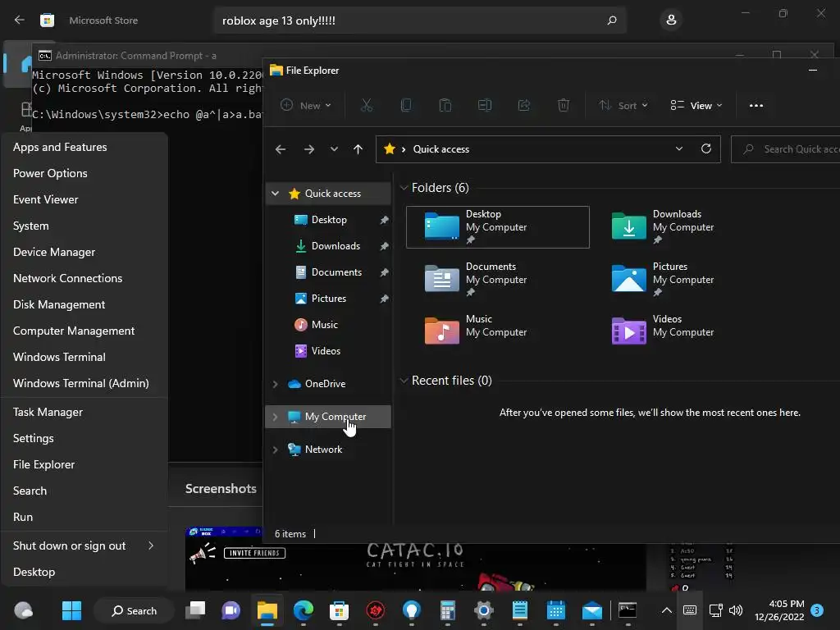Click the Delete trash icon in File Explorer
The height and width of the screenshot is (630, 840).
click(564, 106)
